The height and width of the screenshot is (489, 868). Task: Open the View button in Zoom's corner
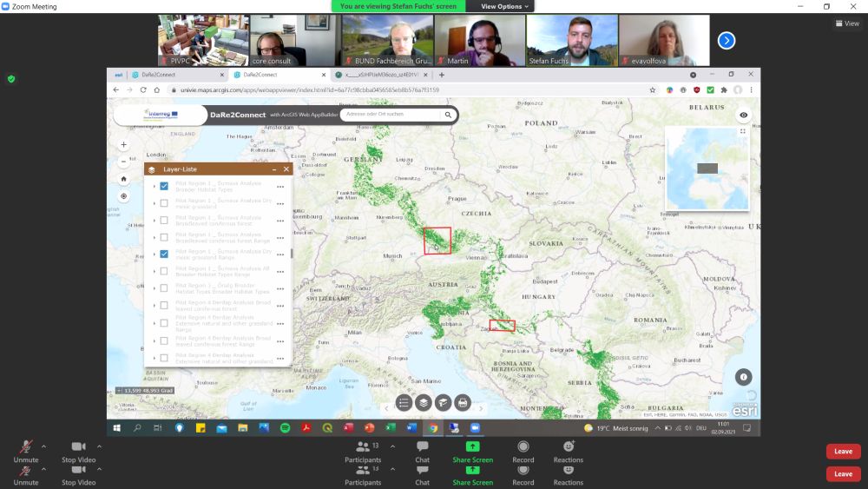coord(847,23)
